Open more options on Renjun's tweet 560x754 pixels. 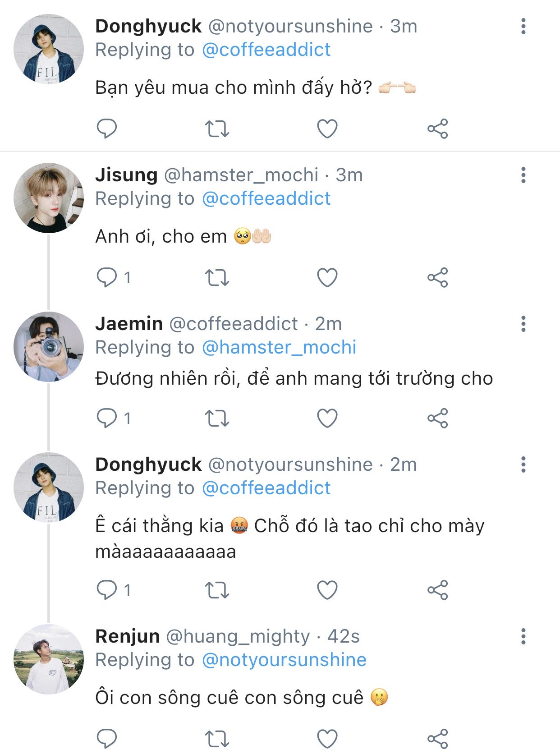[523, 636]
